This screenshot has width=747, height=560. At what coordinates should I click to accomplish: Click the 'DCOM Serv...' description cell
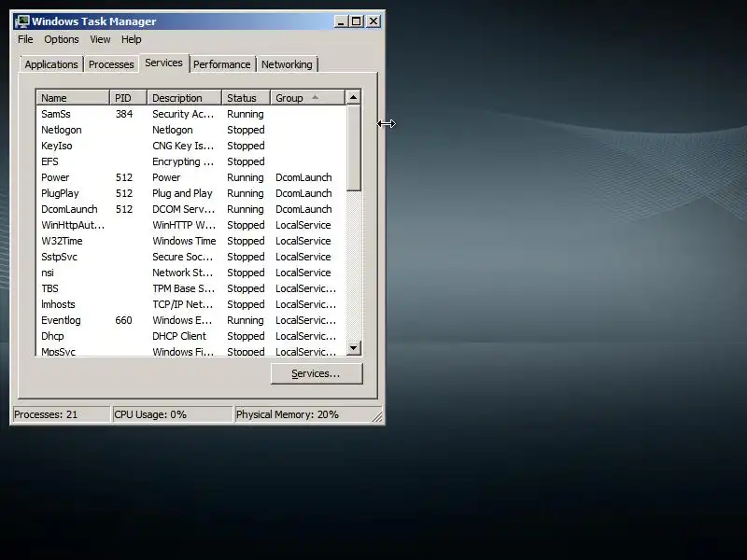click(183, 209)
